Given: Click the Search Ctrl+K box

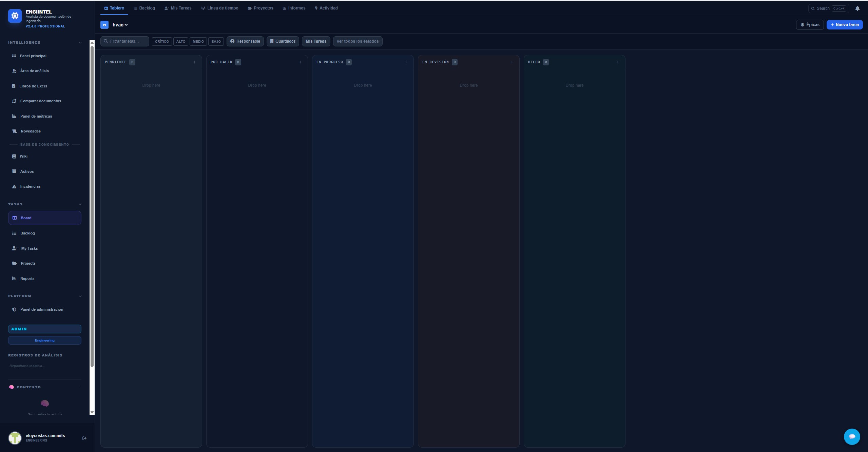Looking at the screenshot, I should [x=829, y=8].
